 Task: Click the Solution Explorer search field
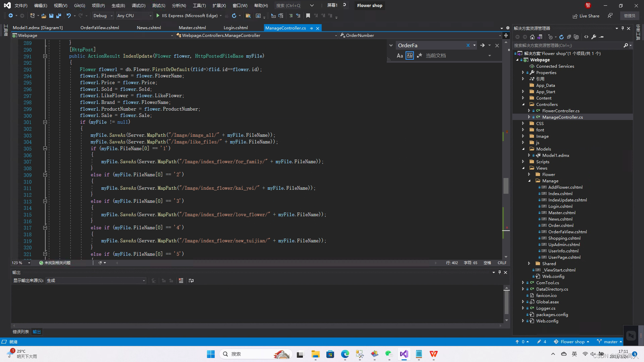(567, 45)
